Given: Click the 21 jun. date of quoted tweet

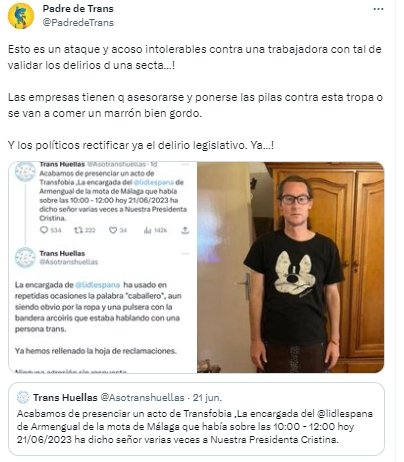Looking at the screenshot, I should pos(207,398).
